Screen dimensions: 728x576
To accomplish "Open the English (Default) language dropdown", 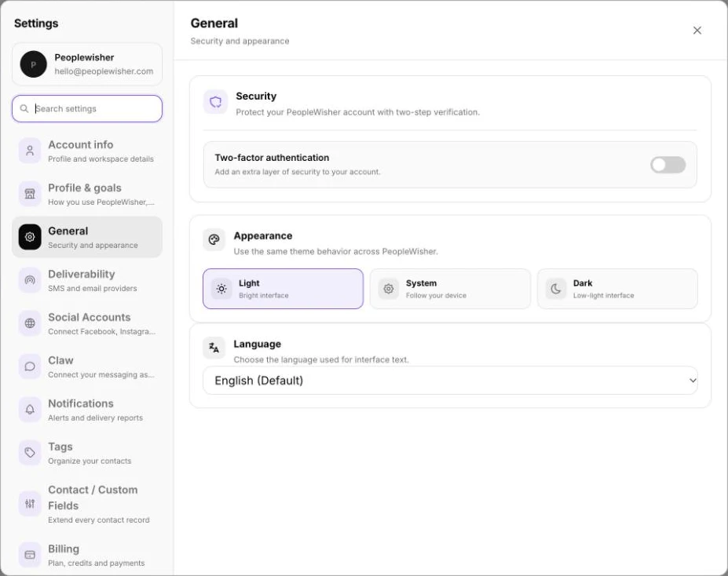I will click(x=450, y=381).
